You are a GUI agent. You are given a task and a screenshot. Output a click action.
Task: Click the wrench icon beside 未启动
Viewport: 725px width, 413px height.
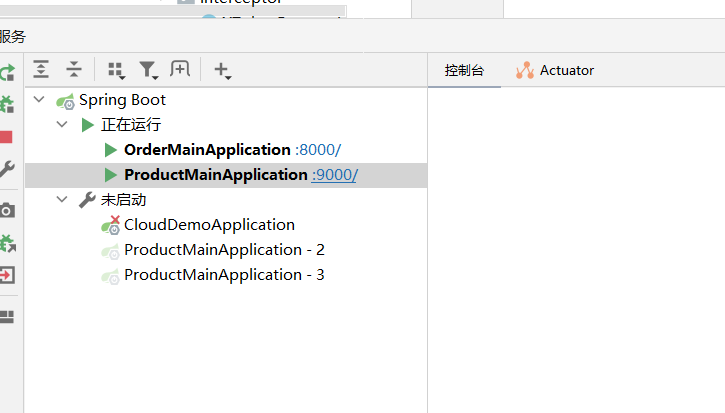pyautogui.click(x=87, y=200)
